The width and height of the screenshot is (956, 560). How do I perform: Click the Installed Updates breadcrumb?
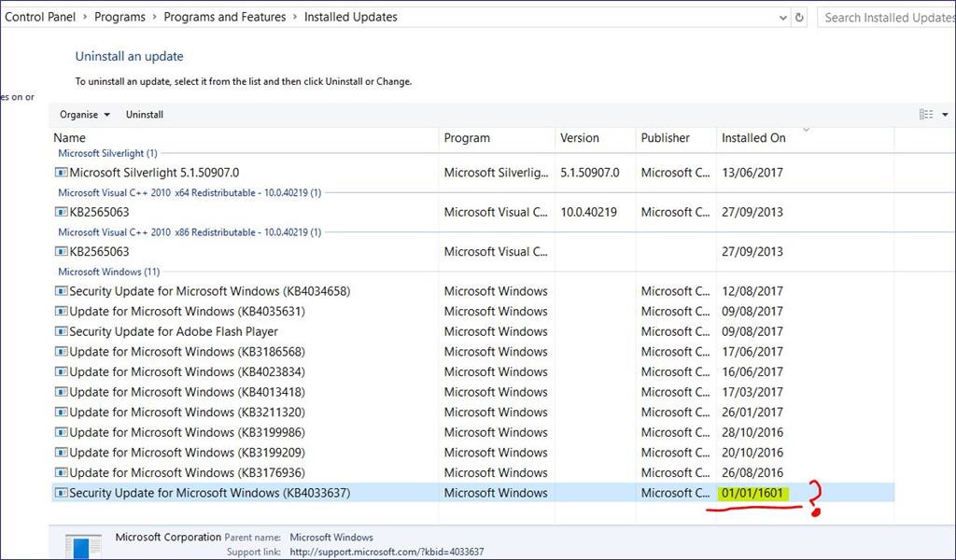coord(351,17)
